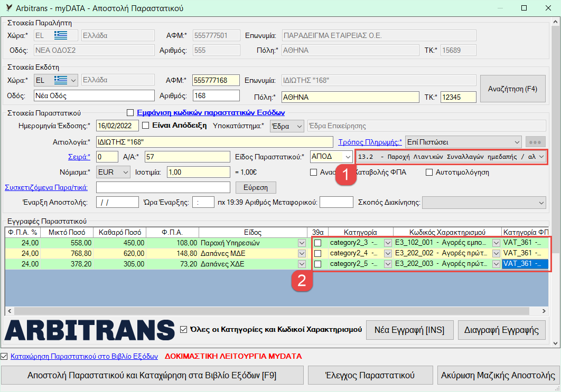Screen dimensions: 561x392
Task: Expand Είδος dropdown arrow for Δαπάνες ΧΔΕ
Action: (x=302, y=264)
